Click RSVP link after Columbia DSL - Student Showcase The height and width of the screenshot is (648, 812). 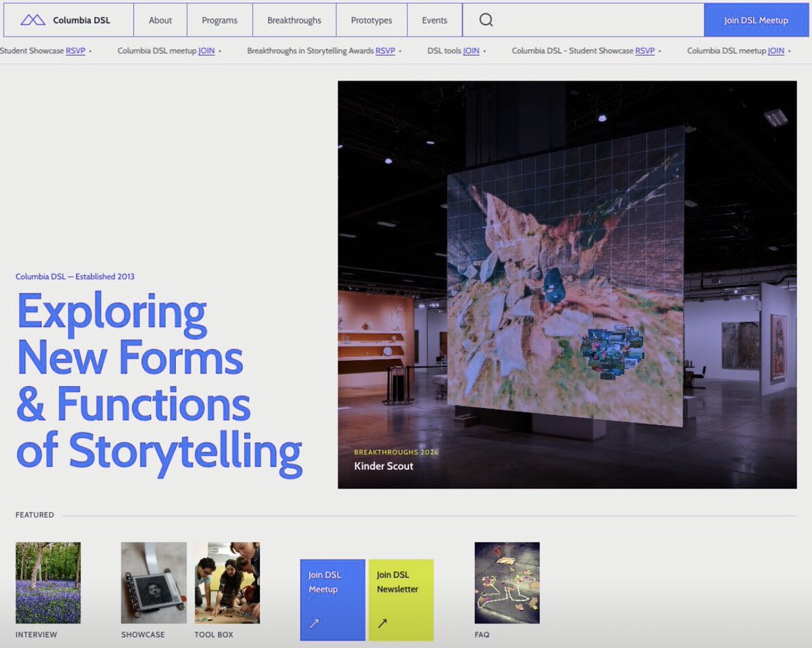pos(645,51)
